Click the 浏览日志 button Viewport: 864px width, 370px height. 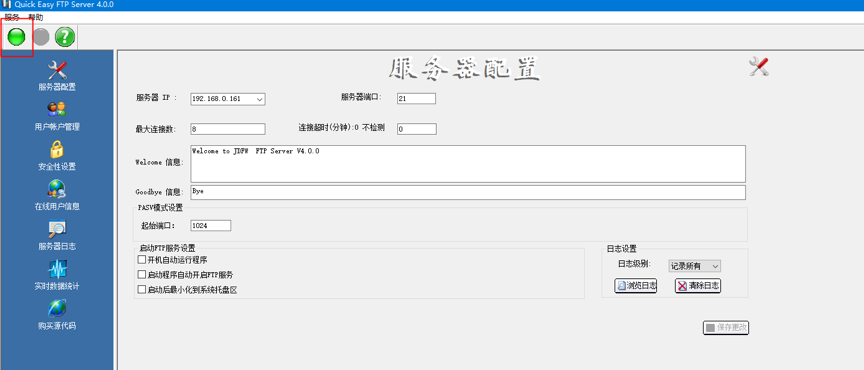tap(635, 286)
